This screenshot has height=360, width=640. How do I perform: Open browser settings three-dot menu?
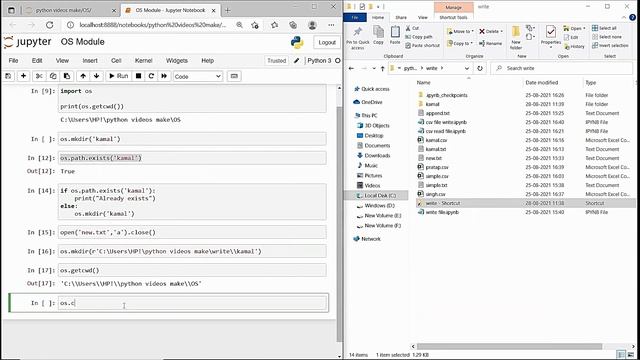point(331,25)
